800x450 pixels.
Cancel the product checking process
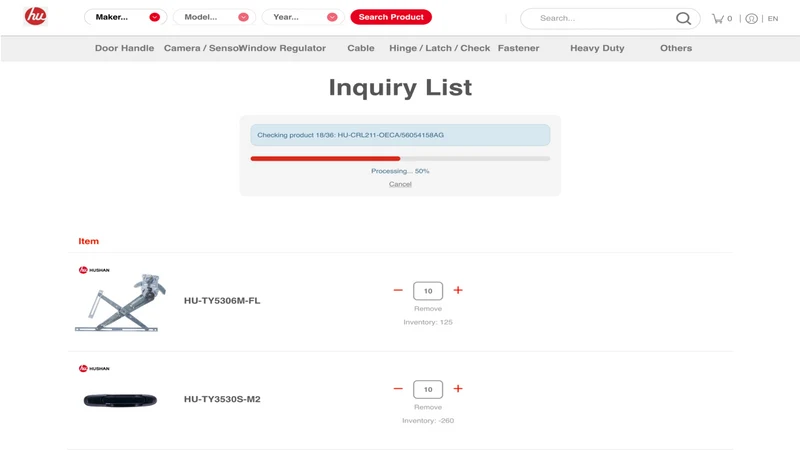tap(400, 184)
